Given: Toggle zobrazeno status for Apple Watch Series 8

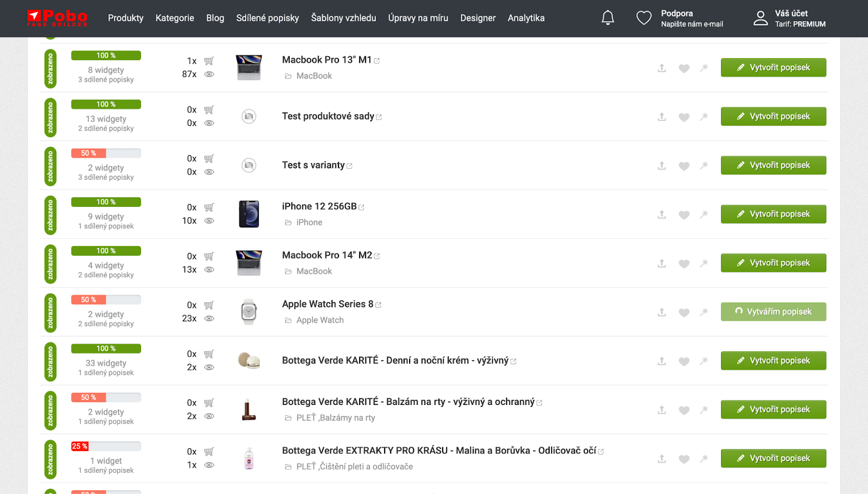Looking at the screenshot, I should 50,313.
